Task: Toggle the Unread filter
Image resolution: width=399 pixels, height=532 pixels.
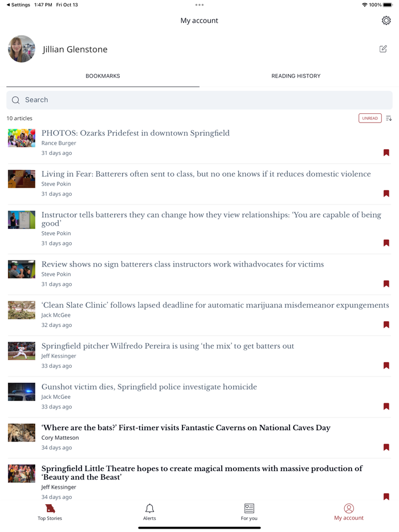Action: pos(370,118)
